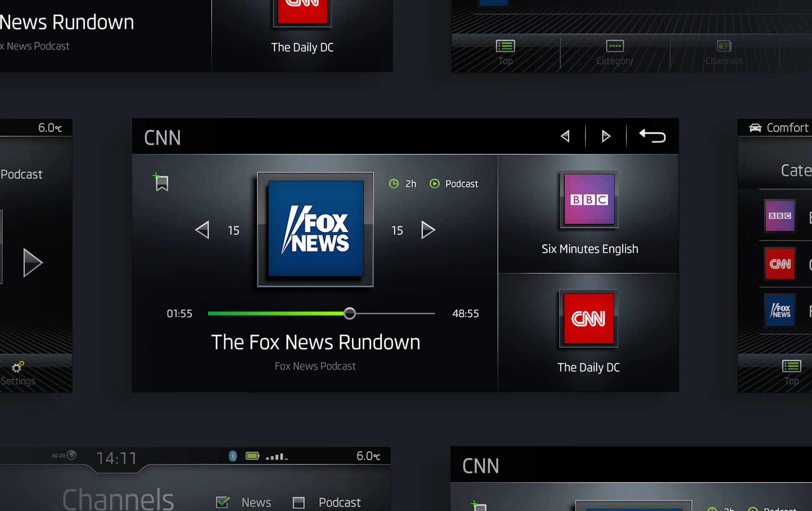This screenshot has height=511, width=812.
Task: Select BBC icon in category list
Action: (780, 216)
